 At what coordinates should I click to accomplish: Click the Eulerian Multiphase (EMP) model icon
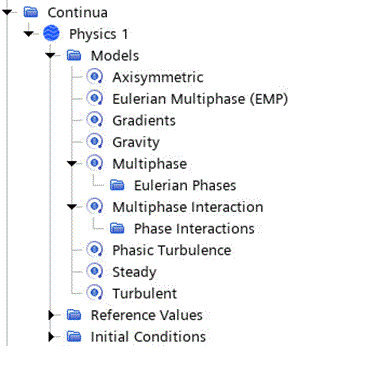[95, 99]
